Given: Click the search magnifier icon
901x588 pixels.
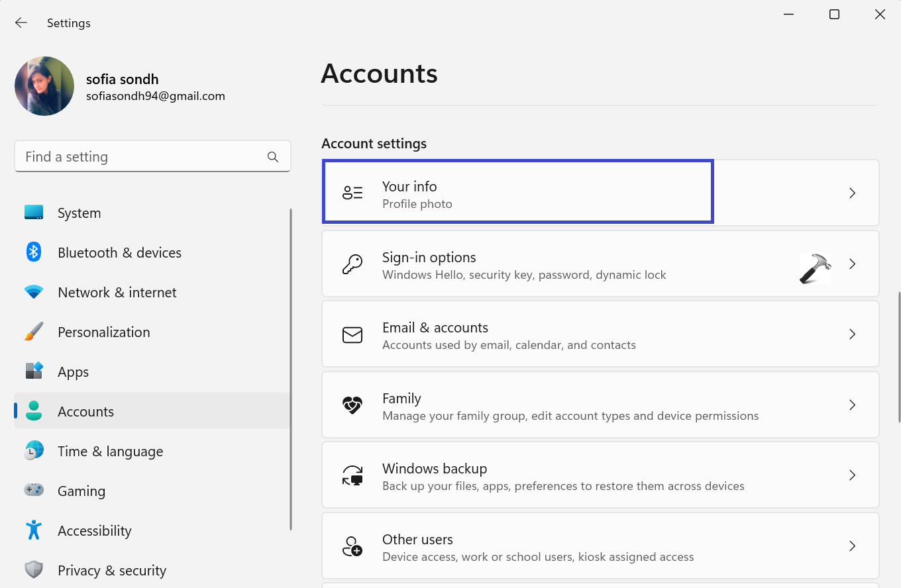Looking at the screenshot, I should (273, 157).
